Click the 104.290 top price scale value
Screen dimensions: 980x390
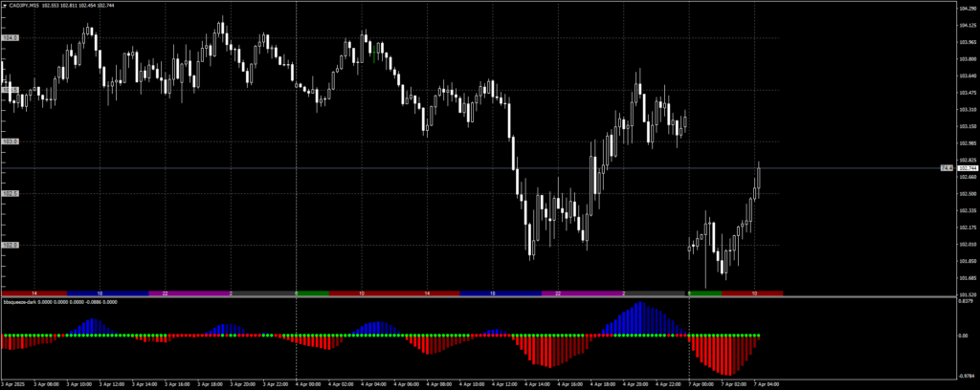click(968, 9)
